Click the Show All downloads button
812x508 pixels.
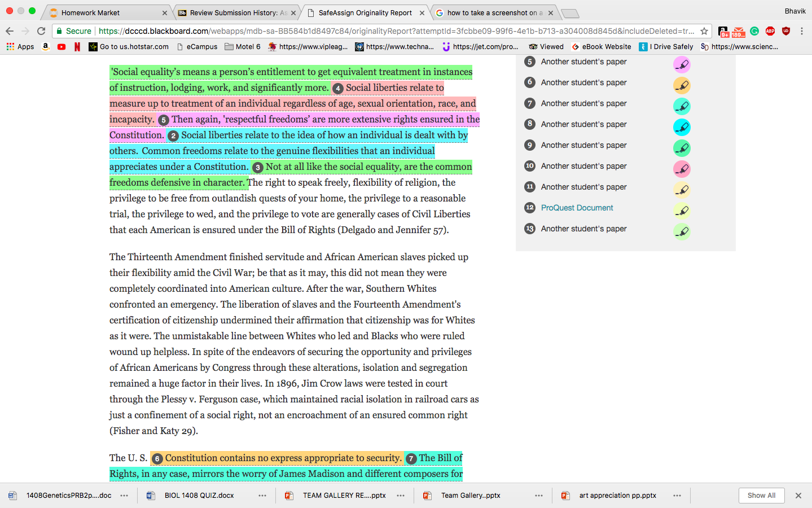click(761, 496)
